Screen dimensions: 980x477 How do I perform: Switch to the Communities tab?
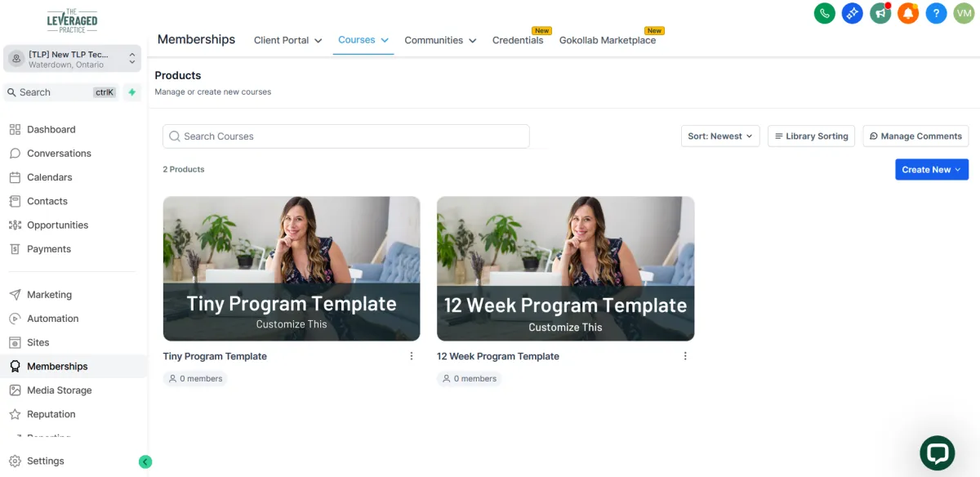click(440, 40)
